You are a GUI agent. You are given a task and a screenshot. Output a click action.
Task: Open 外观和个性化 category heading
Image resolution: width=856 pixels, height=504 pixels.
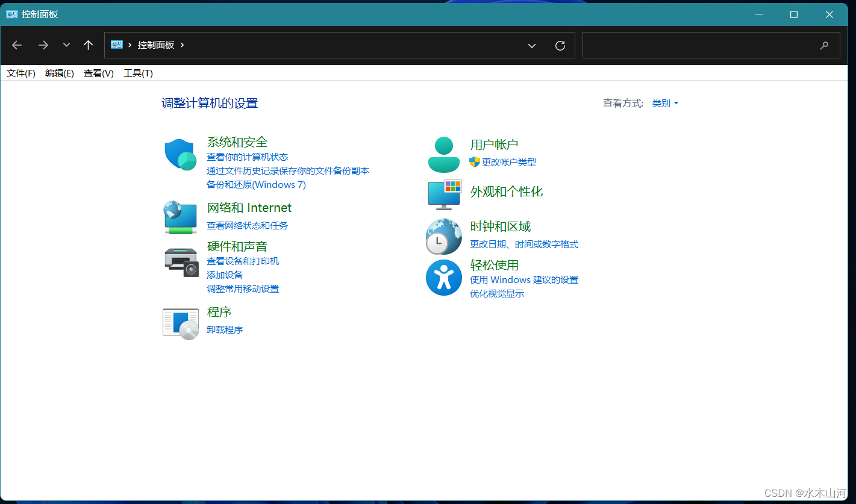click(507, 191)
